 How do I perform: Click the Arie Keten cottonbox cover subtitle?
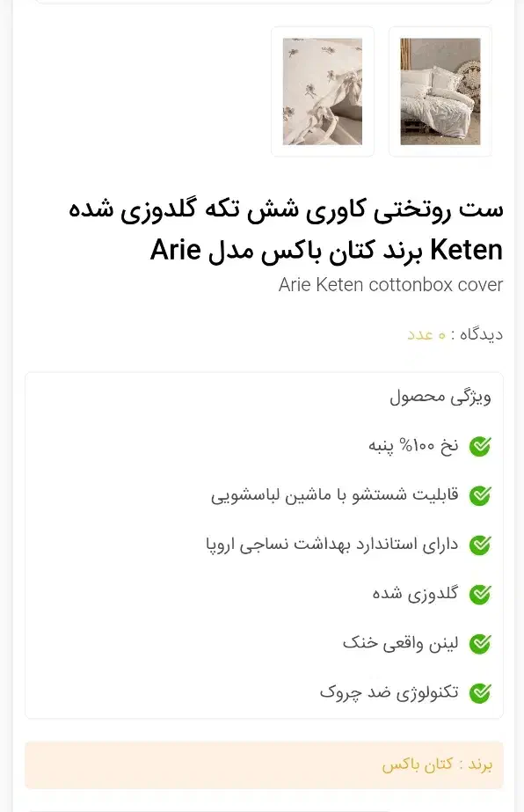(389, 285)
